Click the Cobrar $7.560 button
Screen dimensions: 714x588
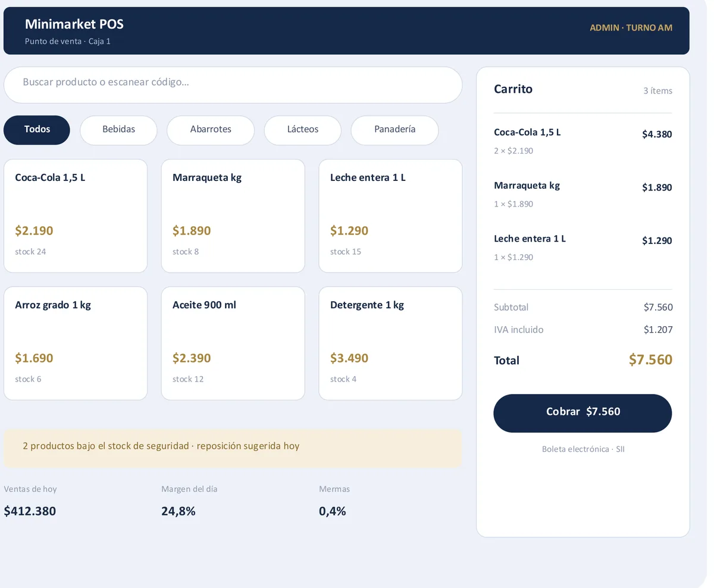click(583, 413)
